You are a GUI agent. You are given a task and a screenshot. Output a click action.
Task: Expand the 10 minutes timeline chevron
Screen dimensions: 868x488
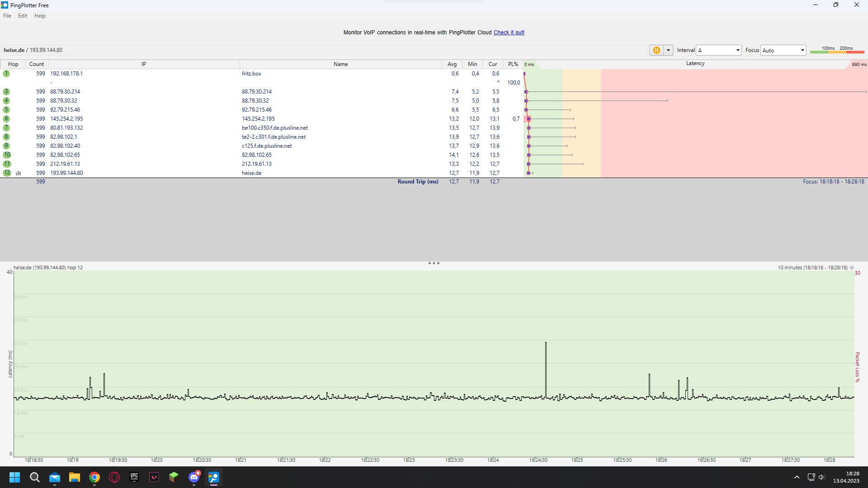click(852, 267)
